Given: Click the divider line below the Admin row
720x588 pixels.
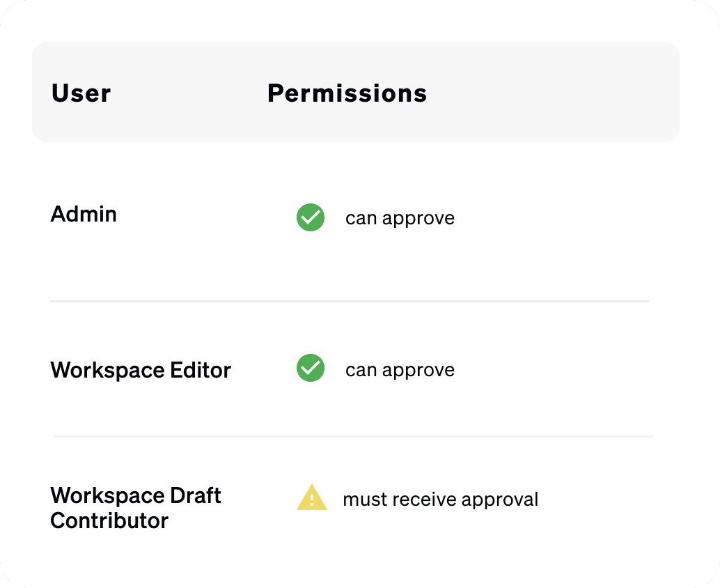Looking at the screenshot, I should point(348,301).
